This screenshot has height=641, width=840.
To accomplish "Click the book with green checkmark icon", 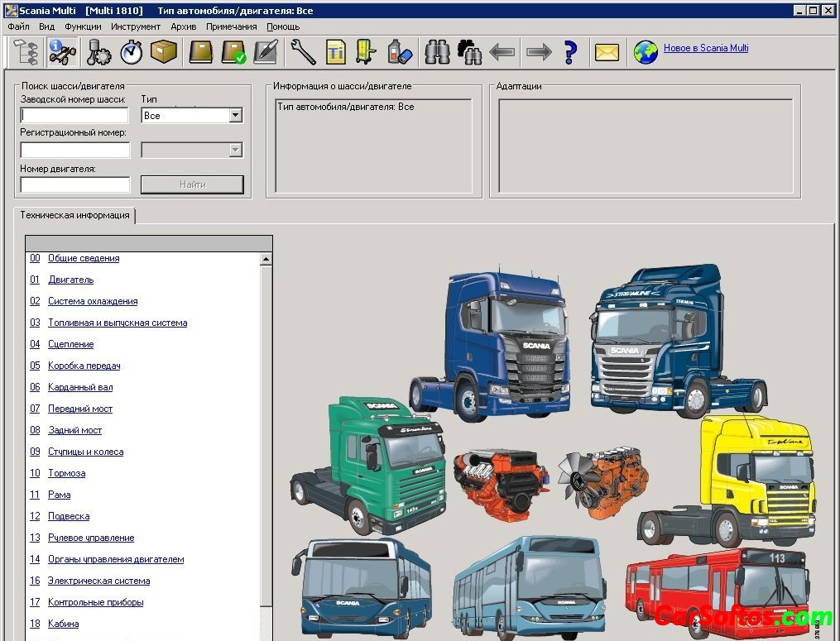I will point(233,52).
